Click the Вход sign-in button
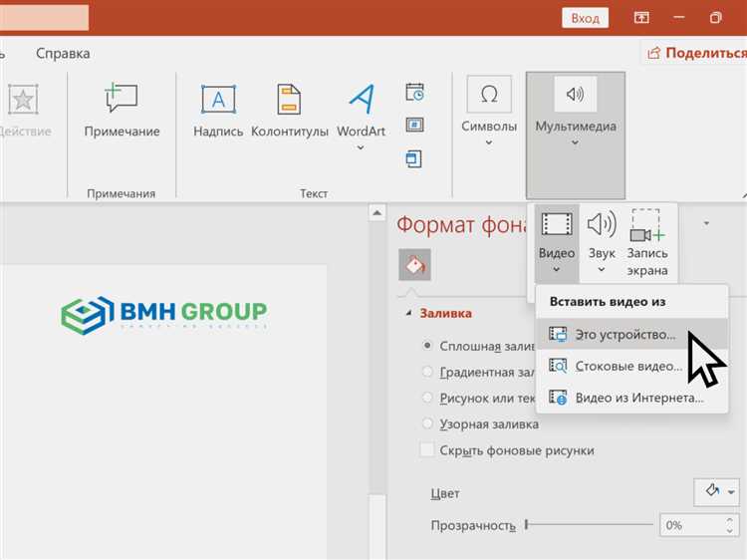The width and height of the screenshot is (747, 560). 585,18
